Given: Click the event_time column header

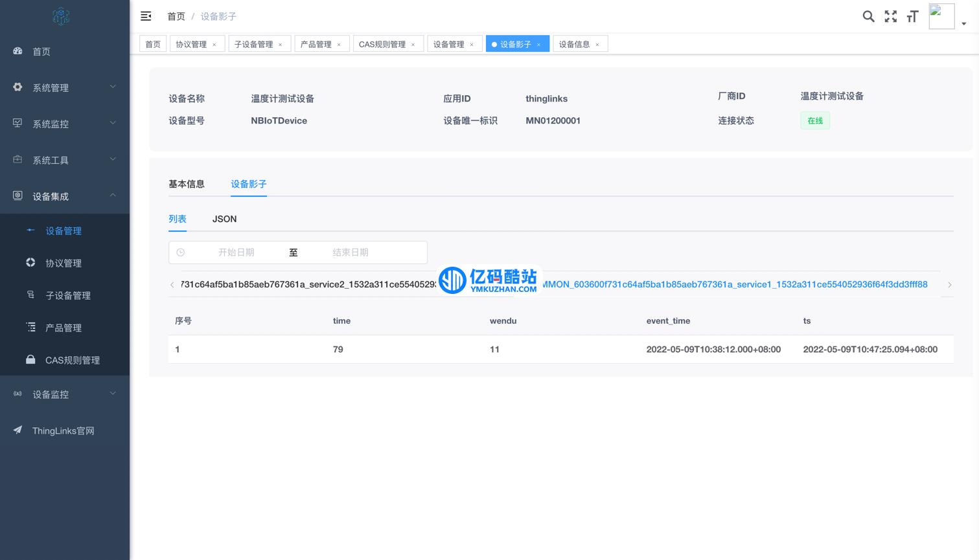Looking at the screenshot, I should [668, 320].
